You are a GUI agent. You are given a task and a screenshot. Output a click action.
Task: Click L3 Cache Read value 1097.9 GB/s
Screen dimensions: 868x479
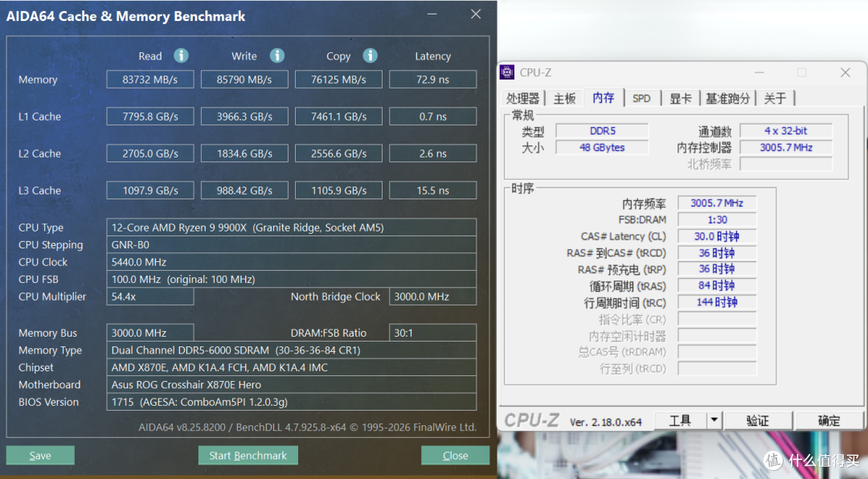point(150,190)
